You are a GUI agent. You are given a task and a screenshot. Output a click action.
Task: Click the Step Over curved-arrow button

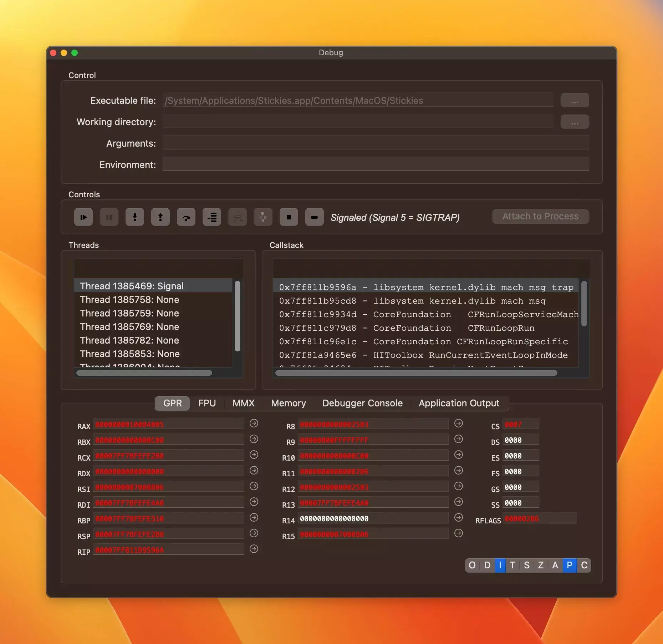click(x=186, y=217)
